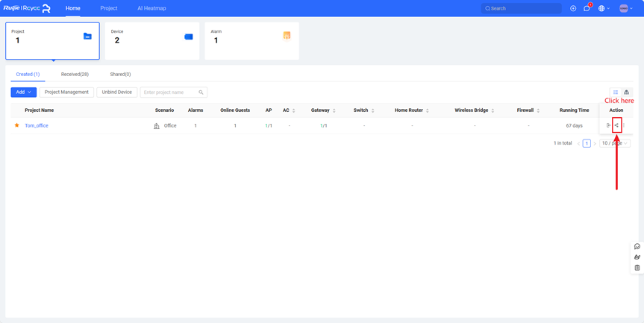This screenshot has width=644, height=323.
Task: Open the Project menu in top navigation
Action: coord(109,8)
